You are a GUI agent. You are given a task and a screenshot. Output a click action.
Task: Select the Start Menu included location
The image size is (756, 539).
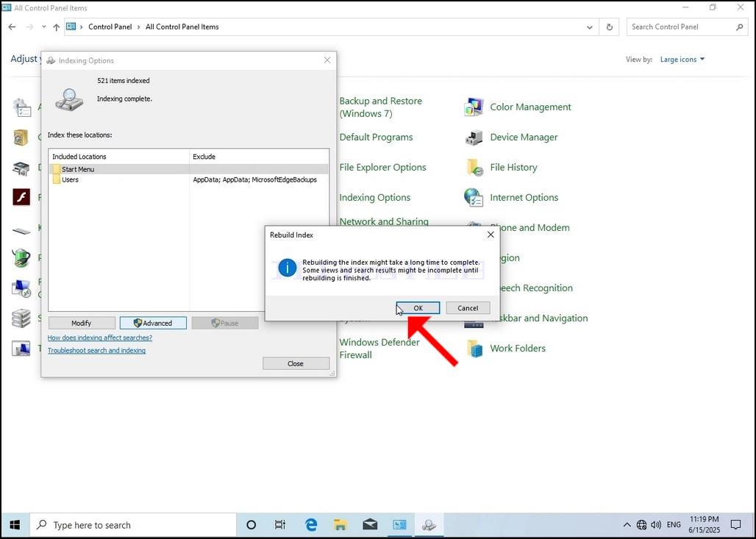pyautogui.click(x=188, y=169)
